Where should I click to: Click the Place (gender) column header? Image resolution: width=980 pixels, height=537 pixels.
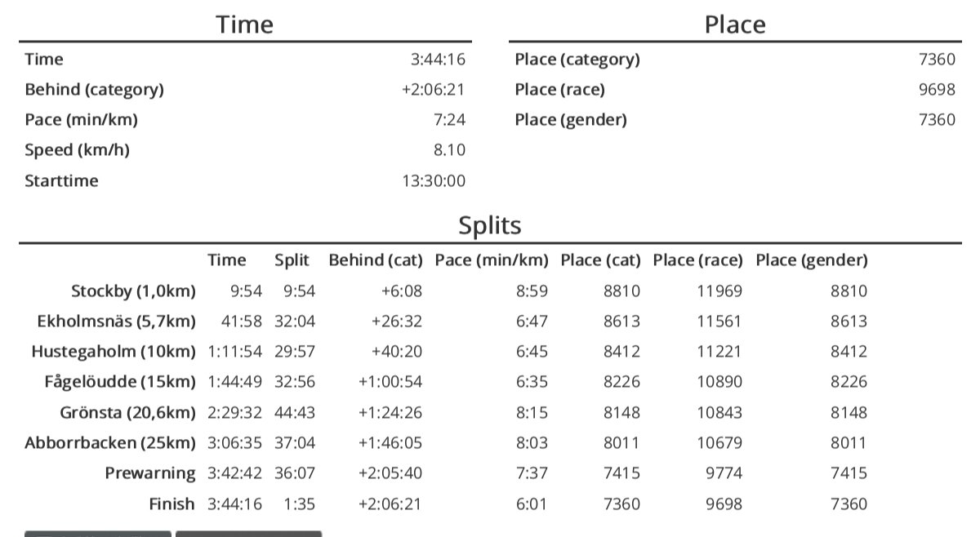(812, 260)
